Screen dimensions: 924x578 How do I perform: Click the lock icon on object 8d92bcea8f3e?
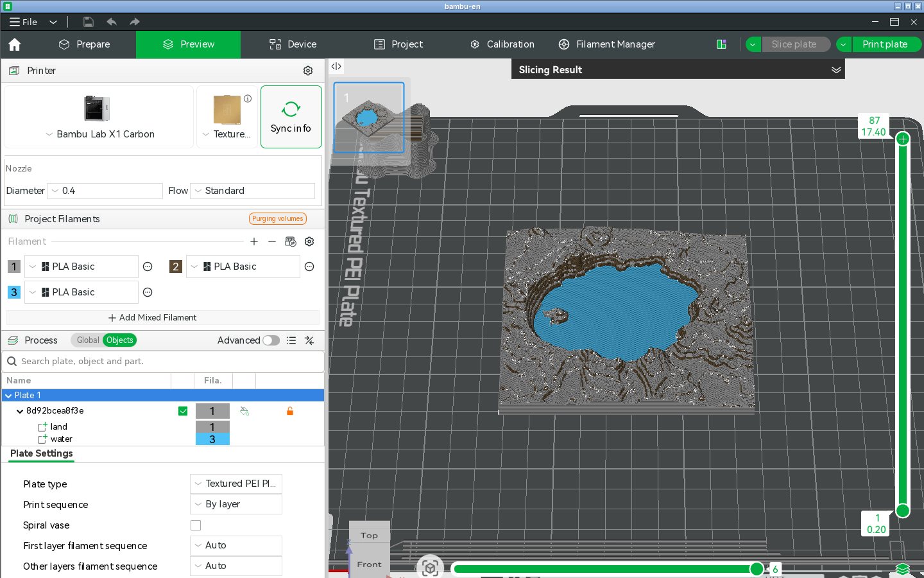[290, 411]
